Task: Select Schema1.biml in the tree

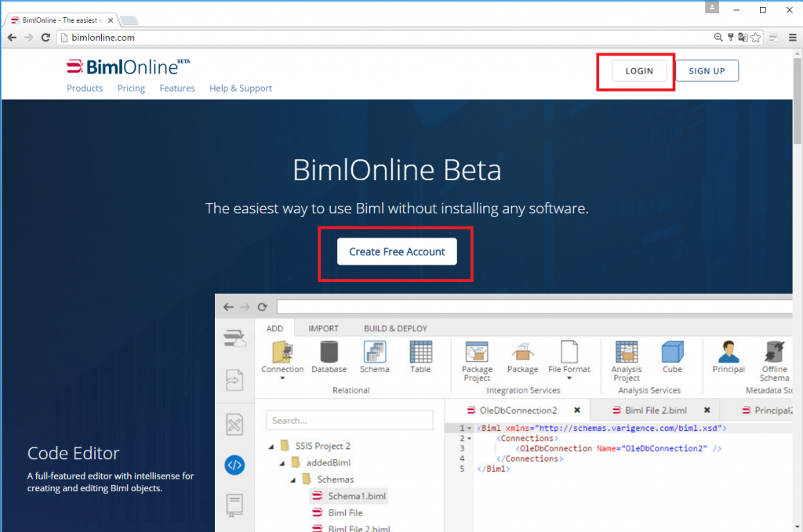Action: (x=348, y=496)
